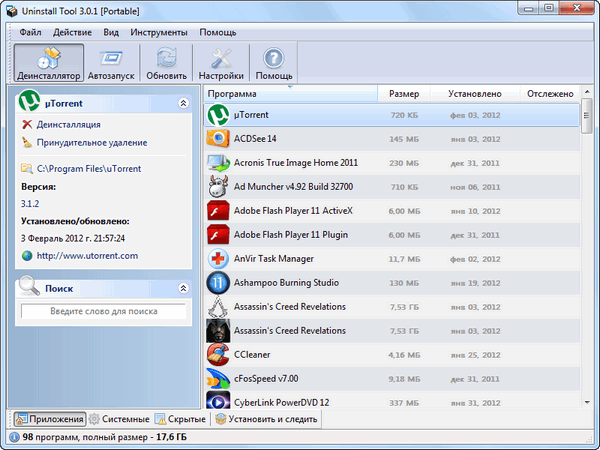The image size is (600, 450).
Task: Open the utorrent.com website link
Action: [x=87, y=255]
